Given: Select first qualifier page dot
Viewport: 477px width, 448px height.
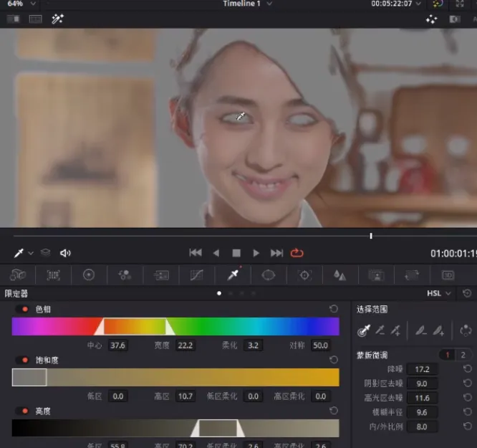Looking at the screenshot, I should point(219,293).
